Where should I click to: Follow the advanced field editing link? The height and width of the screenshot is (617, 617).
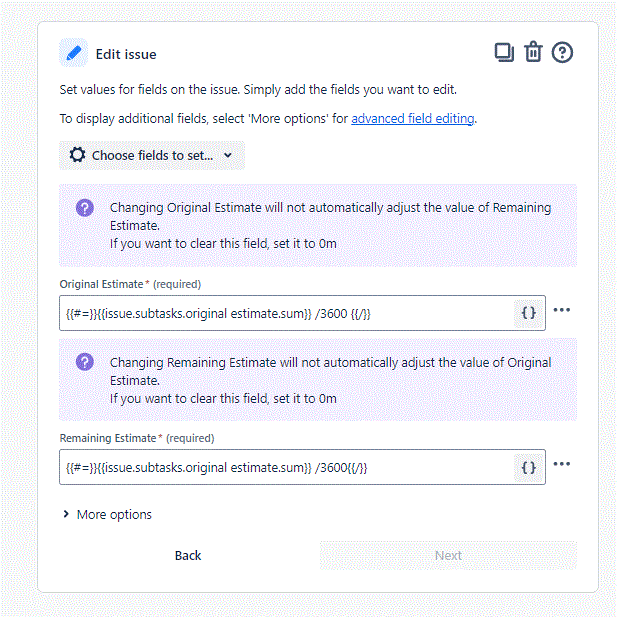point(412,118)
